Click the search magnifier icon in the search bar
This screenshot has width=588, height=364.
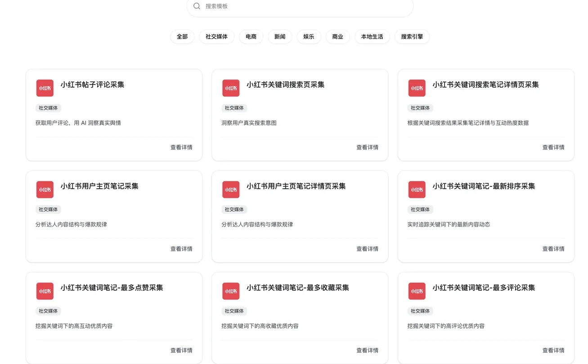197,6
